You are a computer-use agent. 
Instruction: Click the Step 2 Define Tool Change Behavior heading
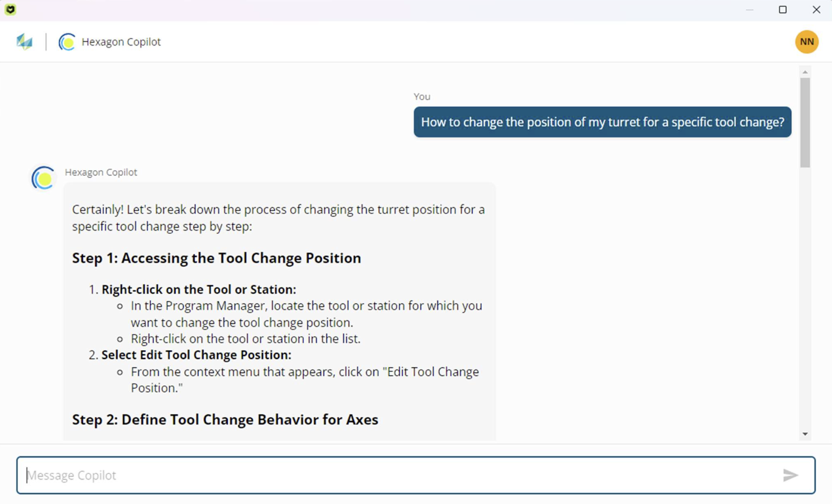click(x=225, y=420)
